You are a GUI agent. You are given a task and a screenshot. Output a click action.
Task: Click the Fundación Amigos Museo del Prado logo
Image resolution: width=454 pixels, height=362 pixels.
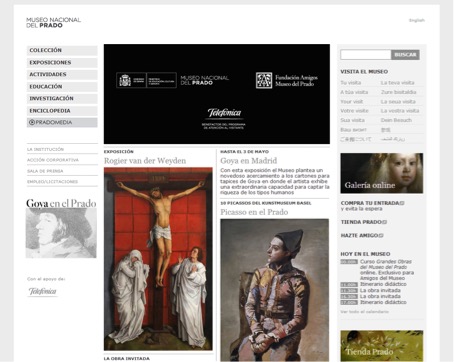287,80
